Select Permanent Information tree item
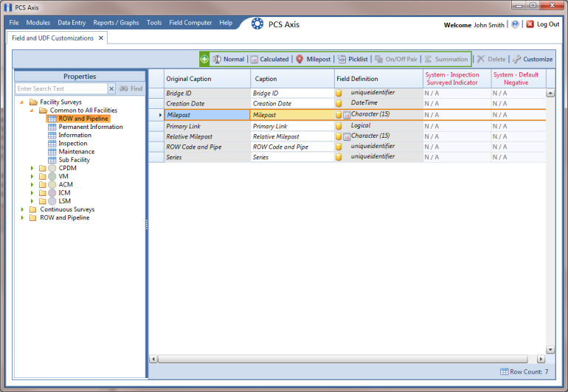 (91, 127)
